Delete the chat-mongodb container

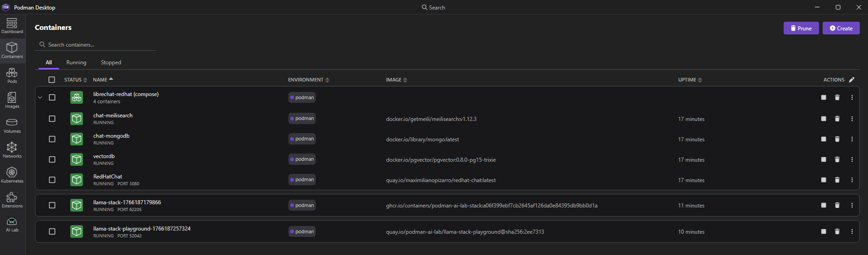click(837, 139)
